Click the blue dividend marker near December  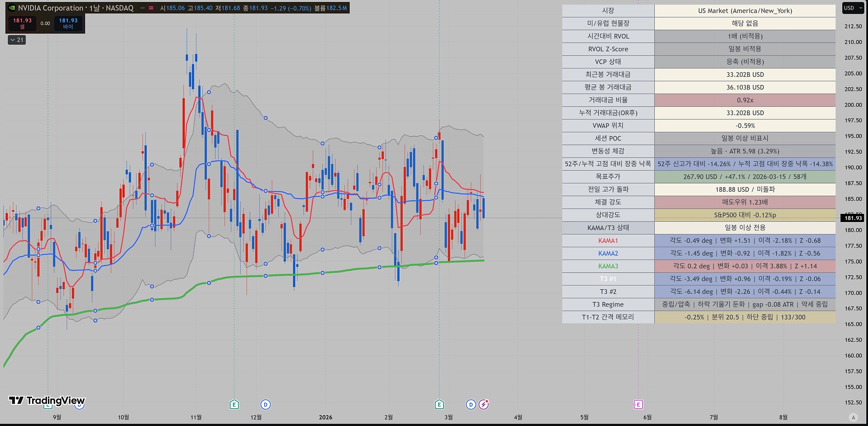pyautogui.click(x=265, y=404)
